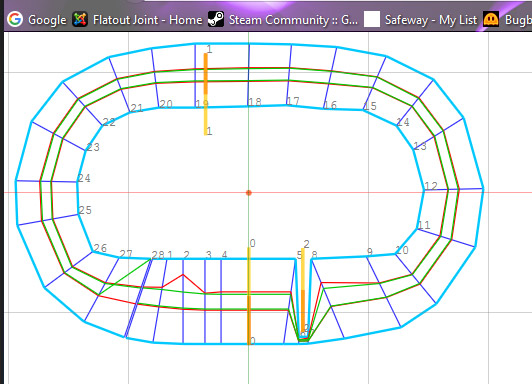Click the orange ghost bookmark icon

[491, 19]
